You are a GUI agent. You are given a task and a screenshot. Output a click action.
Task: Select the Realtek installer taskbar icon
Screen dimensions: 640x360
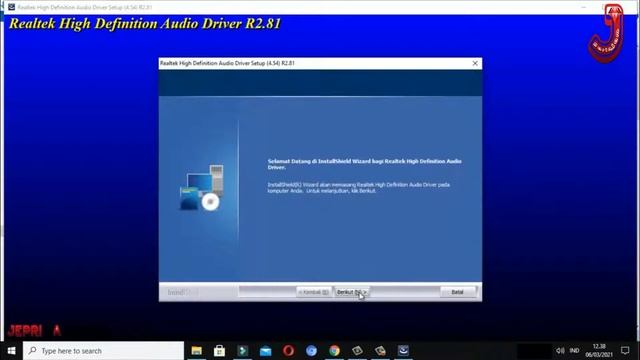coord(403,351)
